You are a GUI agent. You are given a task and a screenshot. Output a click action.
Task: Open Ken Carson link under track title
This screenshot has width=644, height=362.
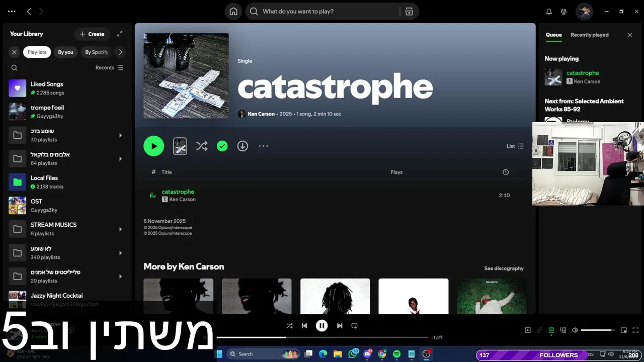(x=182, y=200)
